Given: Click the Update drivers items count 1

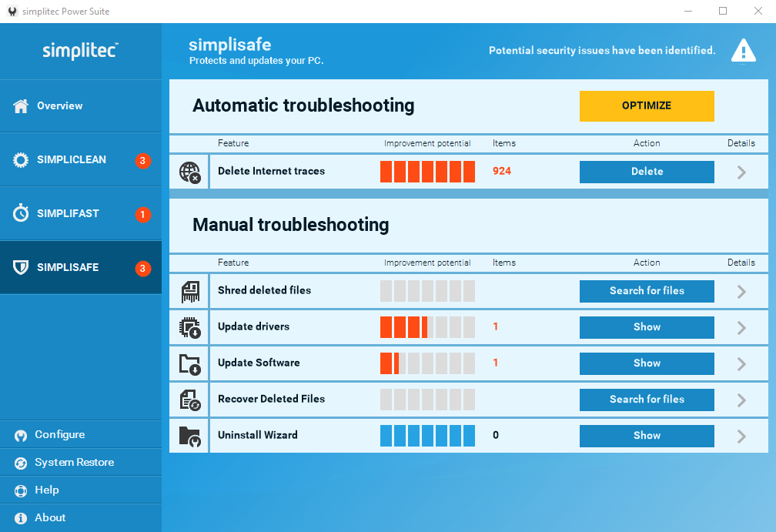Looking at the screenshot, I should (496, 326).
